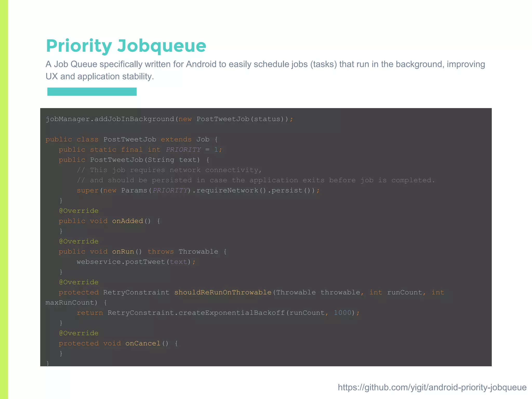Click the 'shouldReRunOnThrowable' method name
This screenshot has height=399, width=532.
coord(223,292)
